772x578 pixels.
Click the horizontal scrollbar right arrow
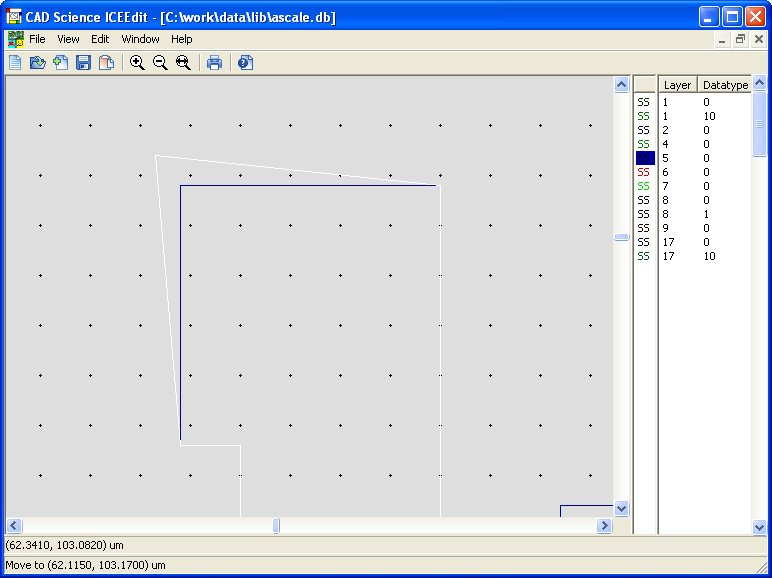tap(604, 526)
